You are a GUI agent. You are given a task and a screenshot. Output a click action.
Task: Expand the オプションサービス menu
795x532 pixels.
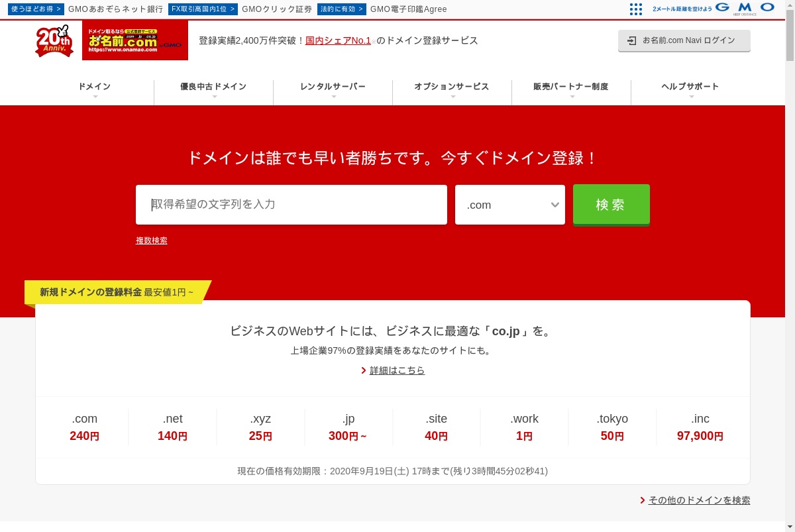pyautogui.click(x=452, y=89)
